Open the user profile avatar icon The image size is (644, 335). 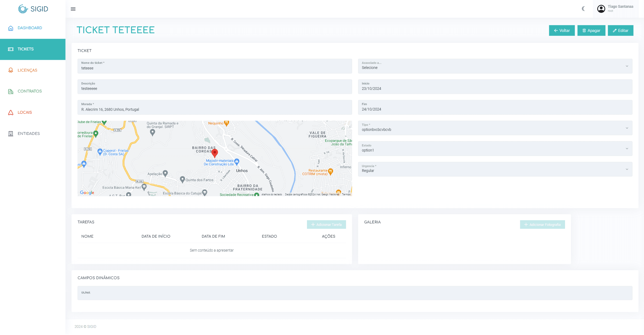[601, 9]
